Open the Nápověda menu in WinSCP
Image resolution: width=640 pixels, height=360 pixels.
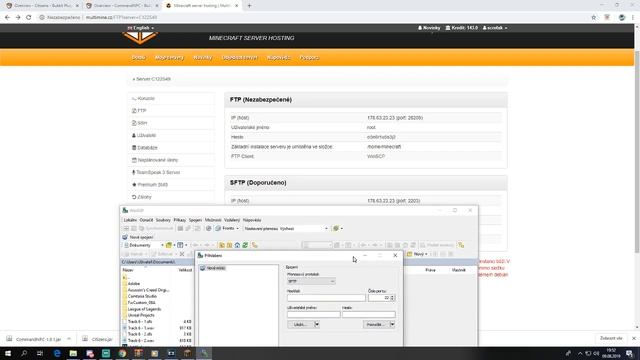coord(252,220)
